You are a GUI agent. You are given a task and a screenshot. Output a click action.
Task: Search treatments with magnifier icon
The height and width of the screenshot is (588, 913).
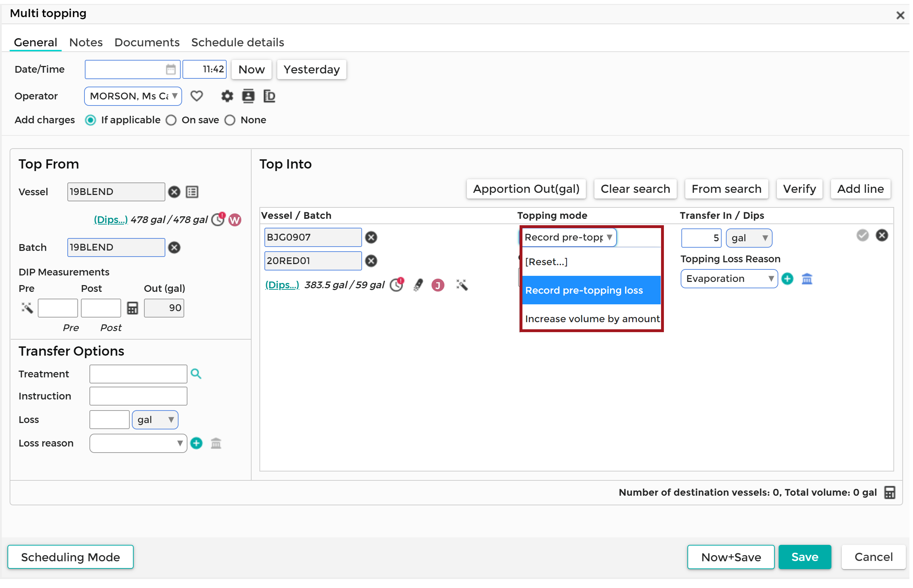click(x=196, y=375)
